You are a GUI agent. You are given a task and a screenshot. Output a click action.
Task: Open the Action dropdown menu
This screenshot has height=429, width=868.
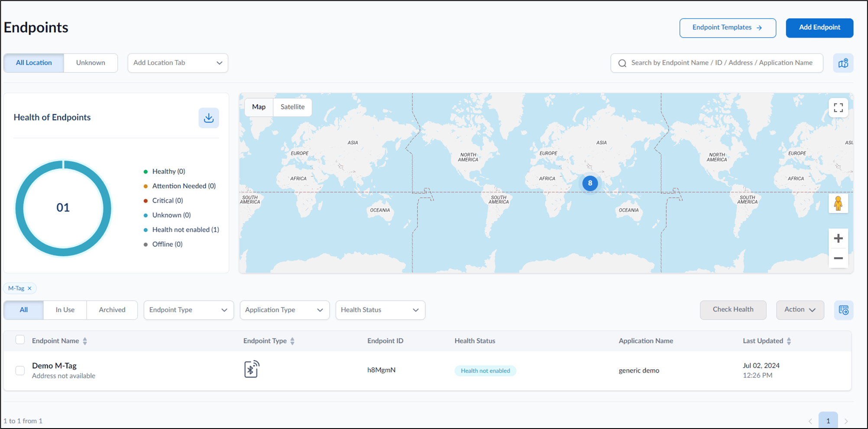click(x=800, y=310)
